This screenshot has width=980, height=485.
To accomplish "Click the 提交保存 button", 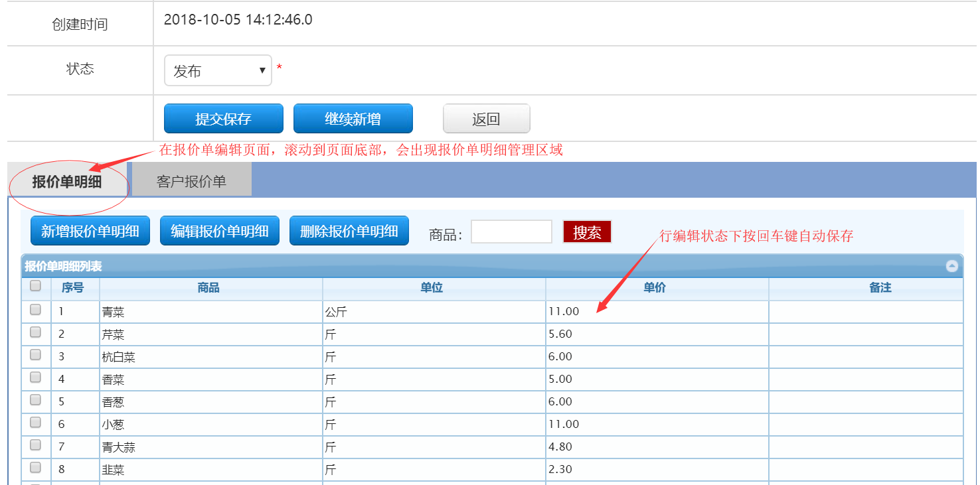I will coord(223,119).
